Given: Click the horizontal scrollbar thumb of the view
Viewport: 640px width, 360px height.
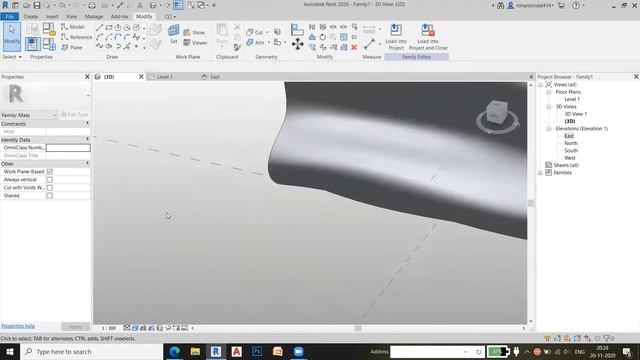Looking at the screenshot, I should pyautogui.click(x=358, y=328).
